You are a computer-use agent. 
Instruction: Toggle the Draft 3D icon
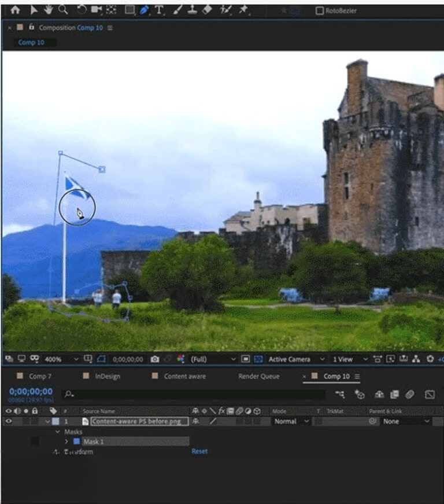point(360,394)
